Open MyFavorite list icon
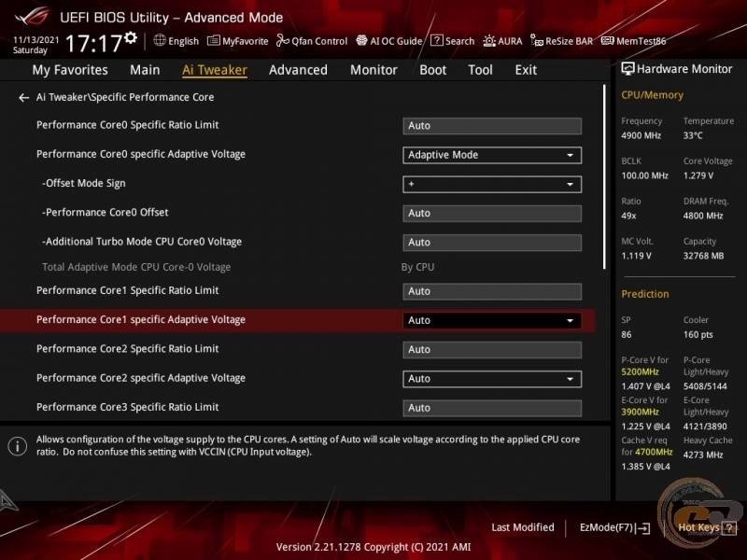Viewport: 747px width, 560px height. [214, 40]
